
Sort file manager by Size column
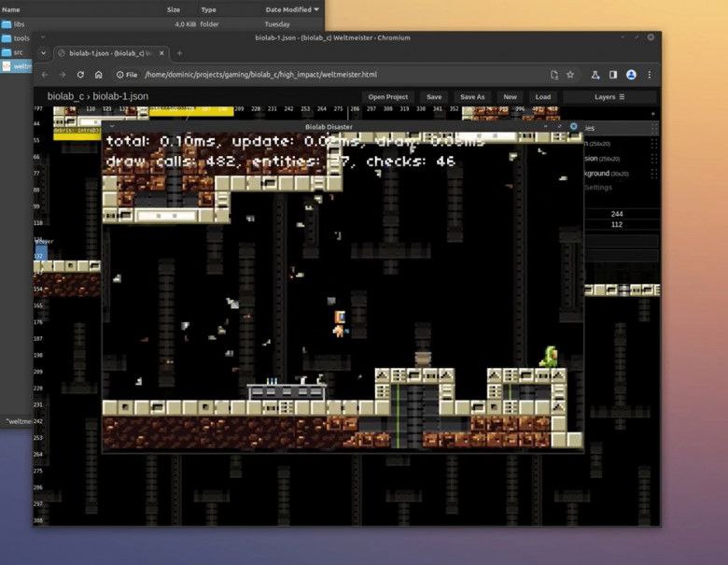pyautogui.click(x=174, y=9)
